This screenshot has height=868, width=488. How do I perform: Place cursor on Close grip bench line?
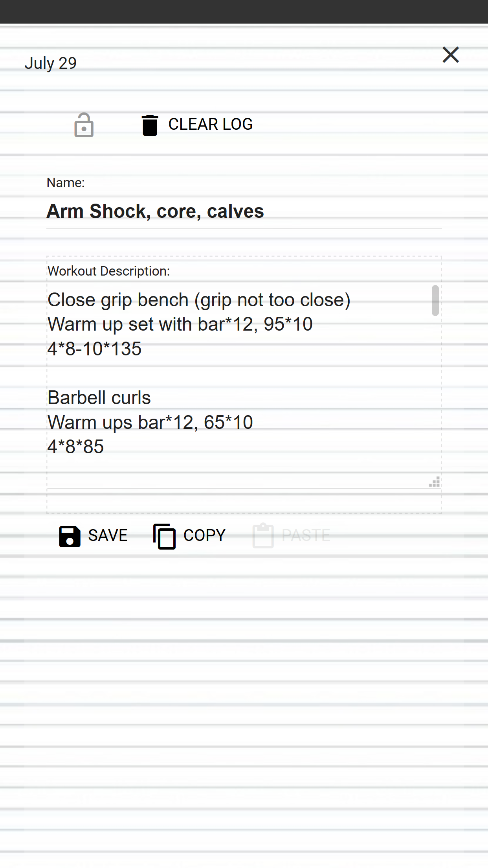[x=199, y=300]
